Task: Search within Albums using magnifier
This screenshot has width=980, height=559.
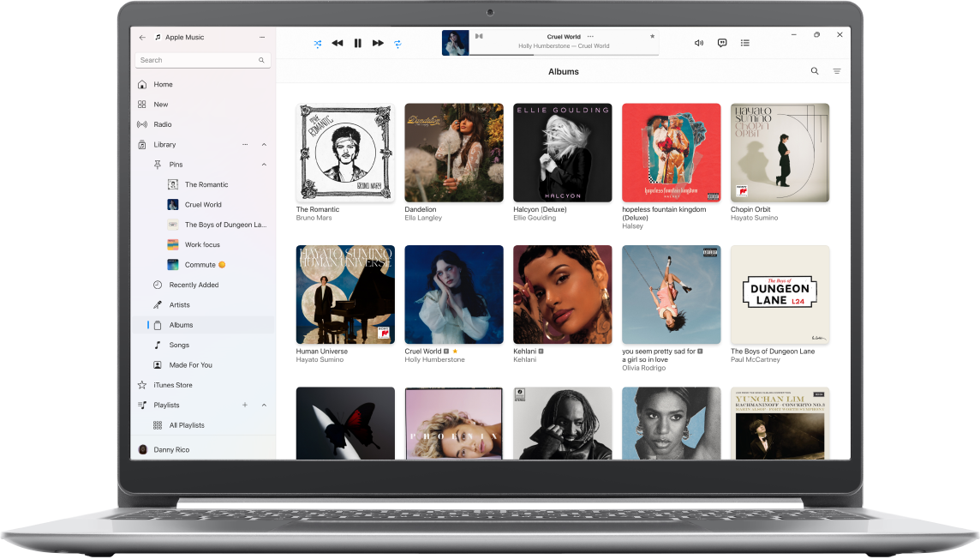Action: pyautogui.click(x=815, y=71)
